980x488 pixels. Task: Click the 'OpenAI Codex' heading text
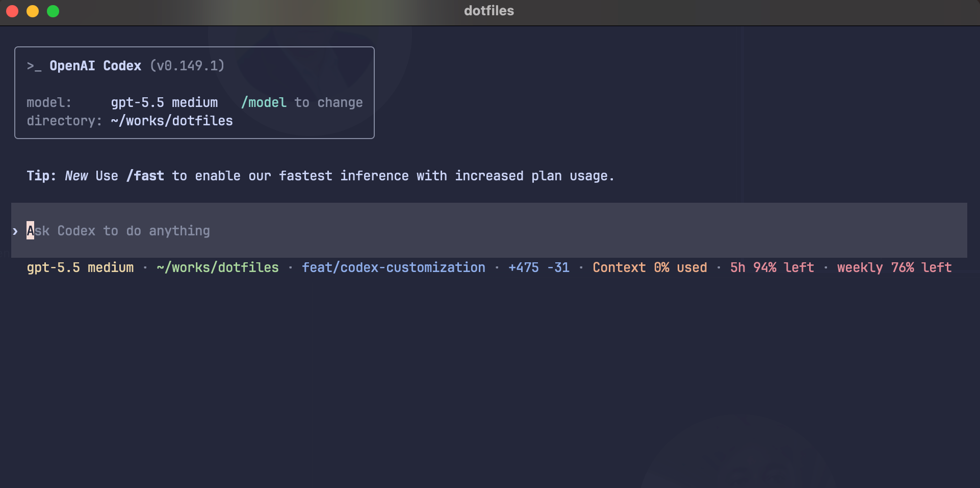[x=95, y=66]
